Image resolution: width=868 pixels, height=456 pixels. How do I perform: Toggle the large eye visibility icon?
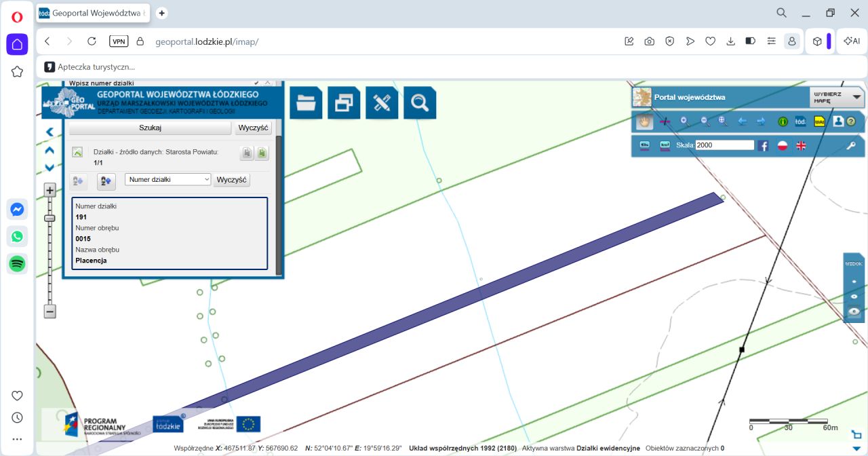click(x=854, y=312)
